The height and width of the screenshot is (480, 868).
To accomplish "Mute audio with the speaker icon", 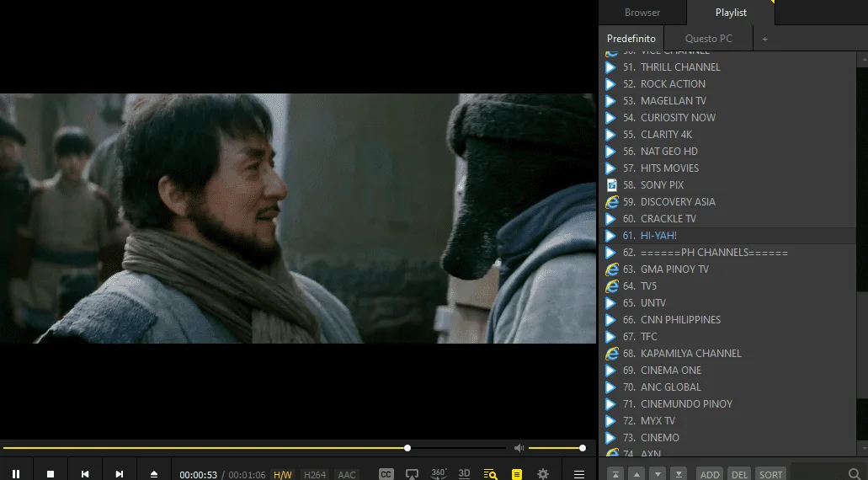I will coord(519,448).
